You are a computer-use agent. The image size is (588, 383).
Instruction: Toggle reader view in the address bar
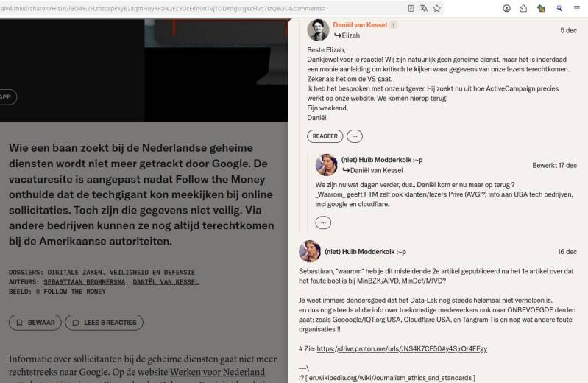411,8
